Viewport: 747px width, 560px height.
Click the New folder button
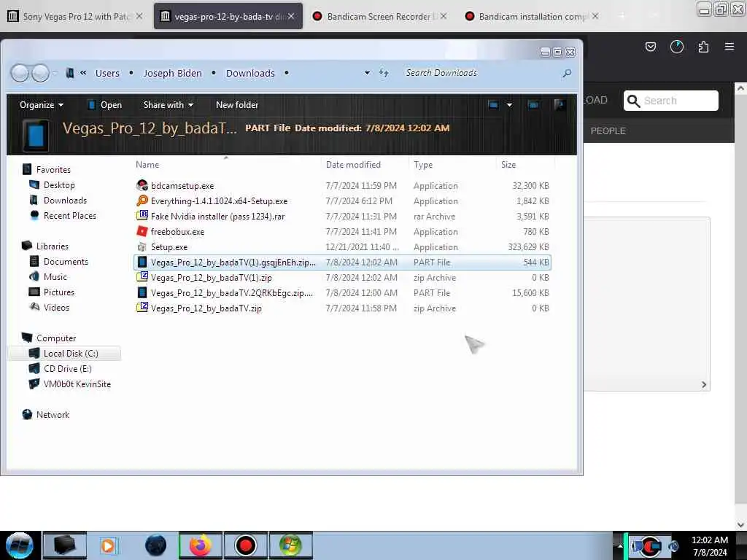237,105
